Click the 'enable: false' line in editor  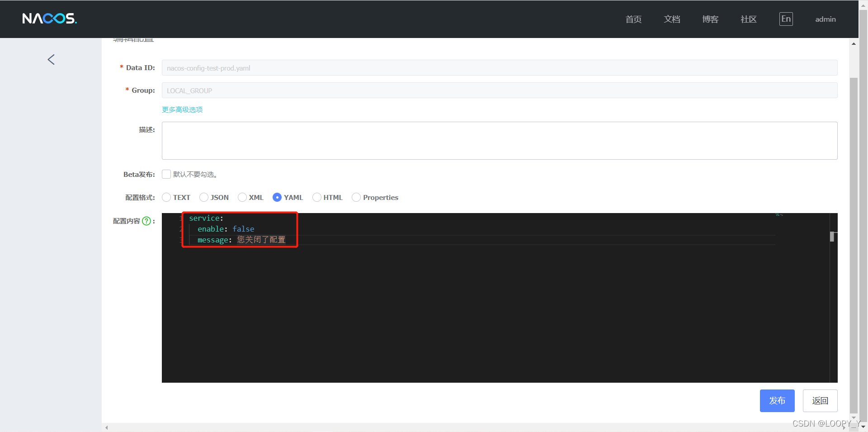[226, 229]
